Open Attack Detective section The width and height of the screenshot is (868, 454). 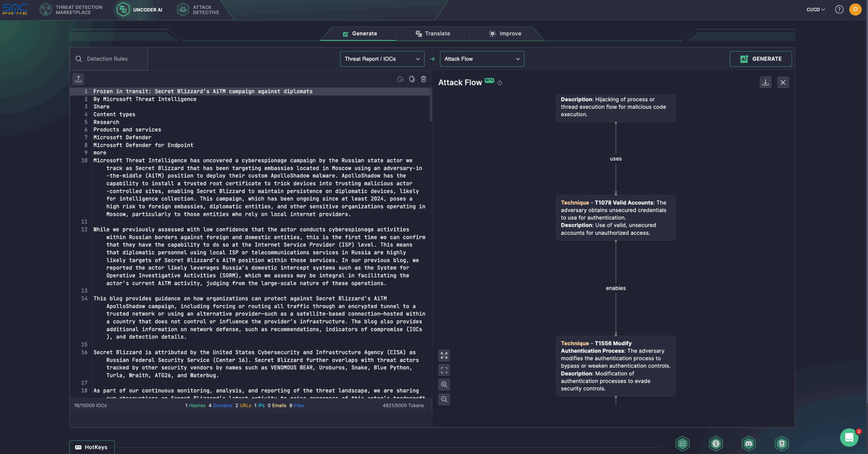coord(198,9)
